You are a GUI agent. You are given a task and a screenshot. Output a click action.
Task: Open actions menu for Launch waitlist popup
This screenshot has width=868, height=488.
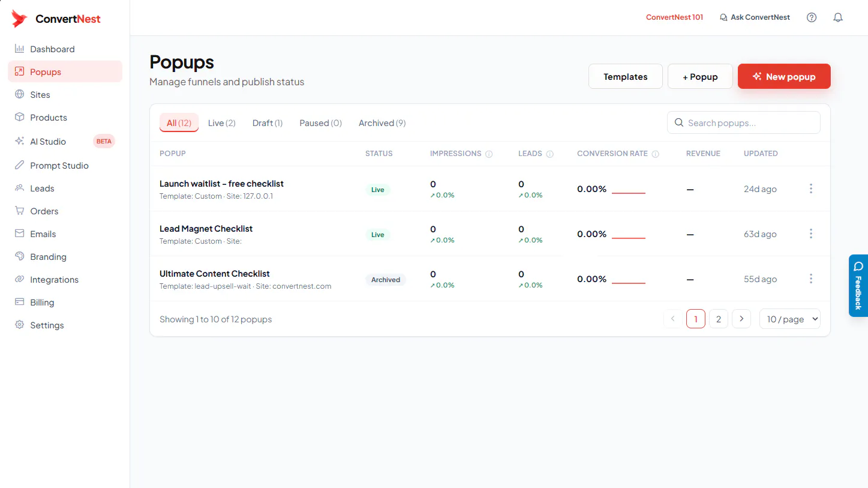(x=811, y=188)
